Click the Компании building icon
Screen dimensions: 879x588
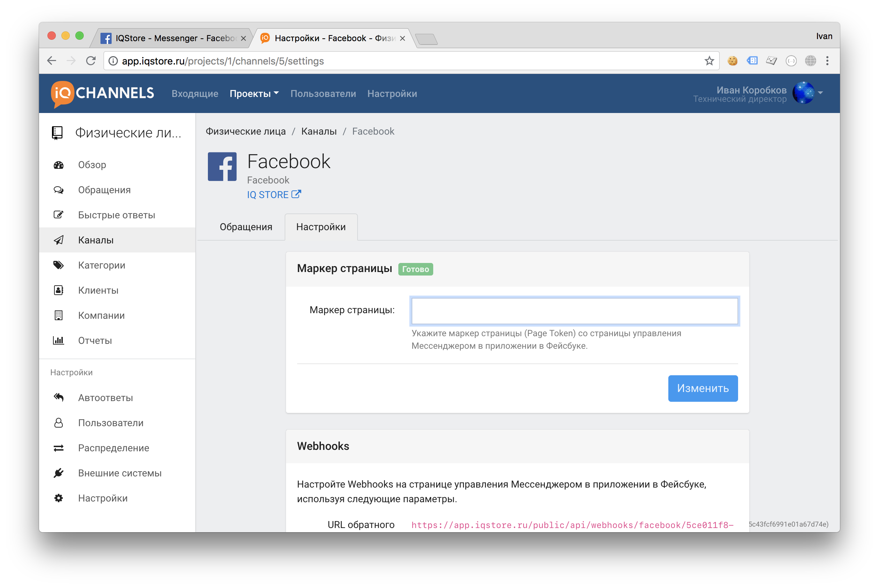click(x=59, y=315)
